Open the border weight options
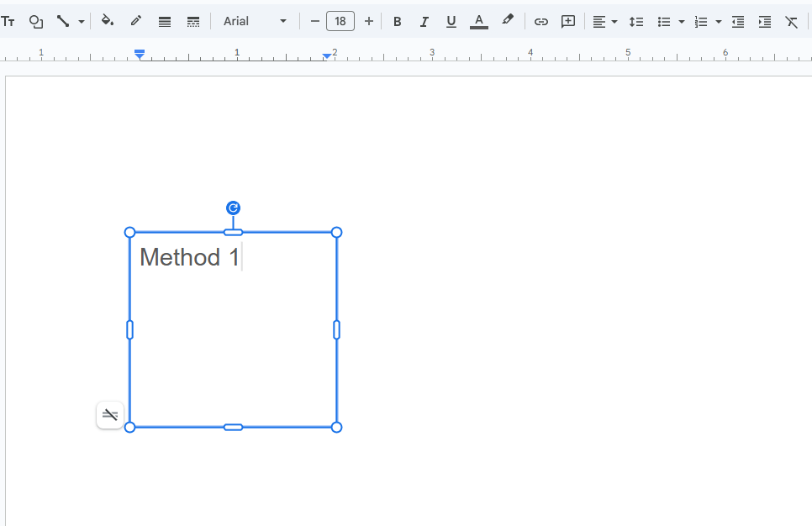Screen dimensions: 812x526 pos(165,22)
